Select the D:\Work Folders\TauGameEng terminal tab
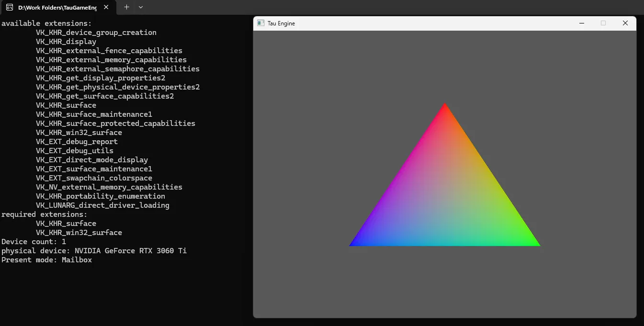644x326 pixels. [x=57, y=7]
